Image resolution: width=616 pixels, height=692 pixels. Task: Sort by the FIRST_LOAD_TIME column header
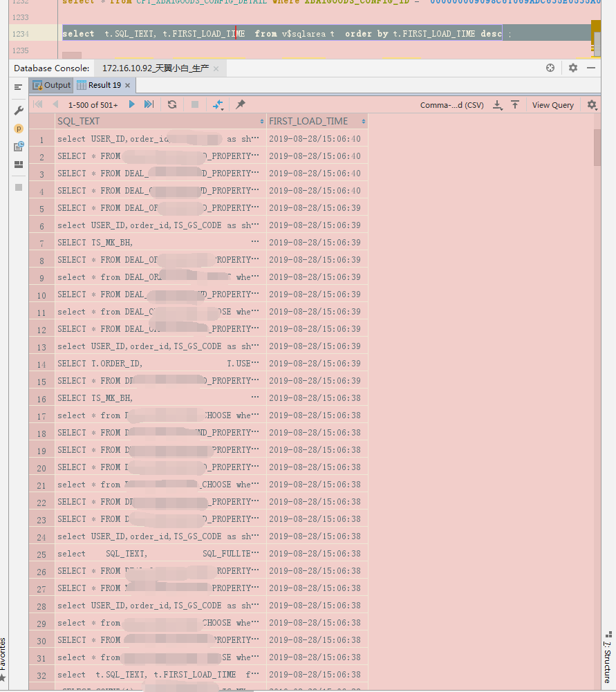[x=317, y=122]
